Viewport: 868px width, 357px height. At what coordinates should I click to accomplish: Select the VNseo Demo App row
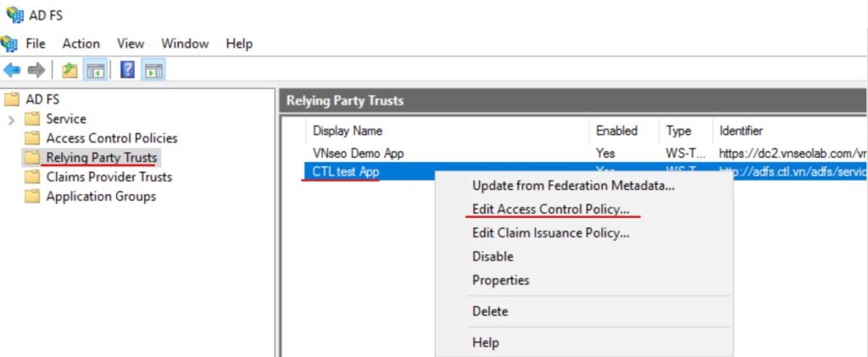click(359, 153)
